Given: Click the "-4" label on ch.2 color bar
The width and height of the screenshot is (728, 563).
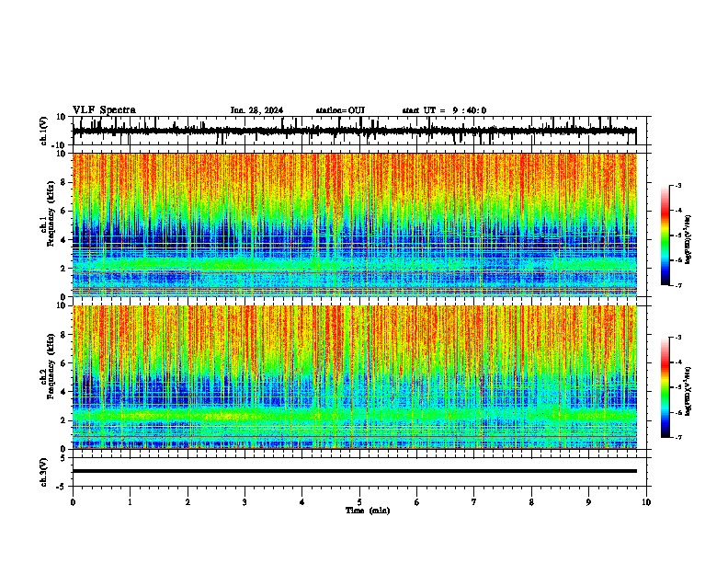Looking at the screenshot, I should pos(677,362).
